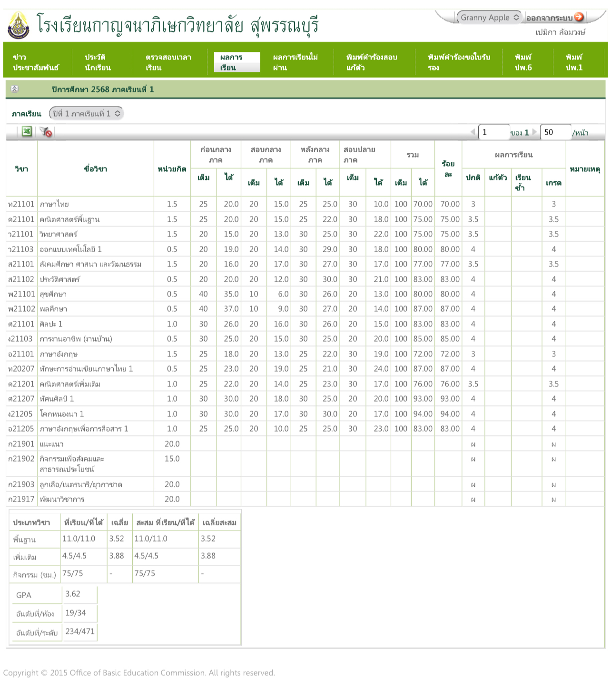
Task: Click the clear filter funnel icon
Action: click(x=46, y=132)
